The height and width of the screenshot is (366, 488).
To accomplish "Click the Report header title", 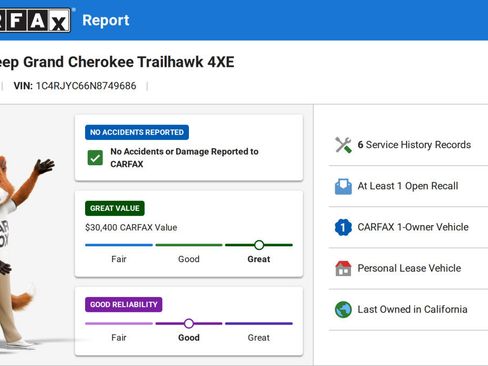I will 106,20.
